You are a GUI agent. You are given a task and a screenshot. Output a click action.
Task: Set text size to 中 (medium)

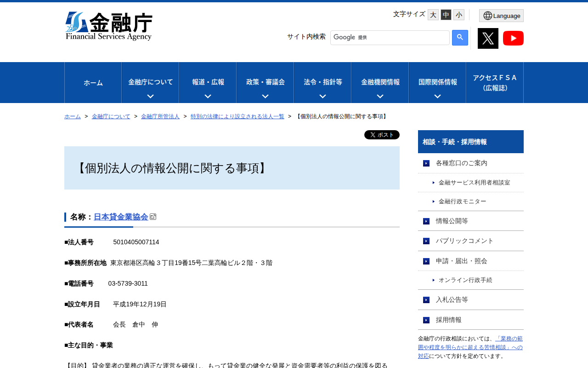[446, 15]
